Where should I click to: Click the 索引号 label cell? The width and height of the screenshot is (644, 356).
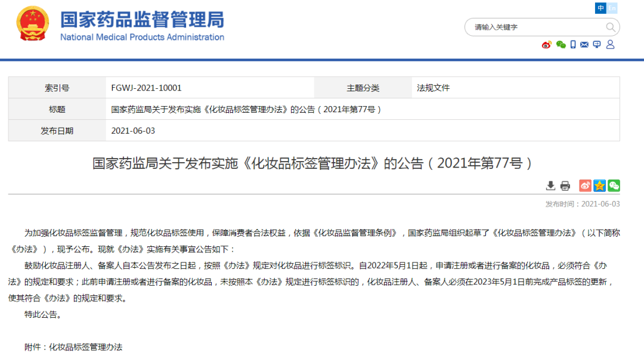pos(57,88)
